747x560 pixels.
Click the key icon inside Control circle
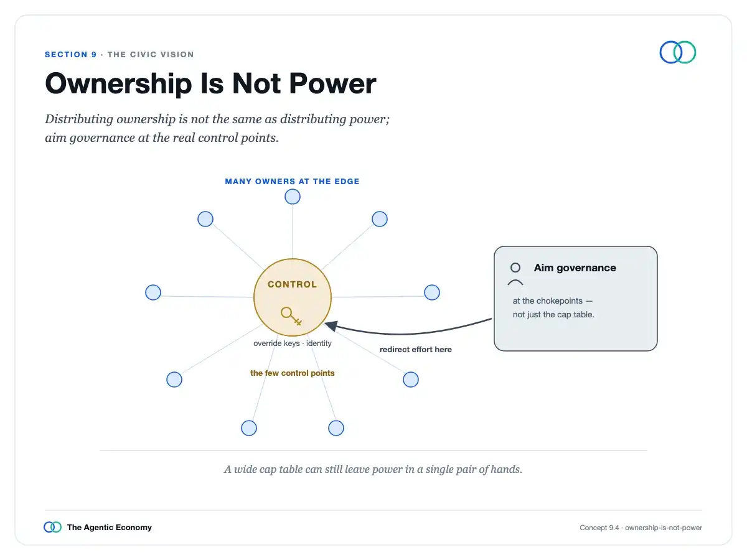coord(291,316)
